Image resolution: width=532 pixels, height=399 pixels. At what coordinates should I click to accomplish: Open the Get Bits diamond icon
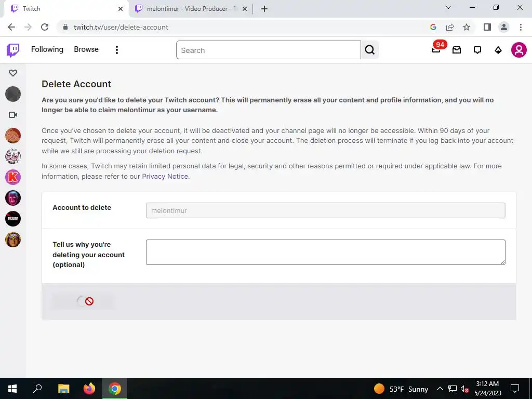point(498,50)
